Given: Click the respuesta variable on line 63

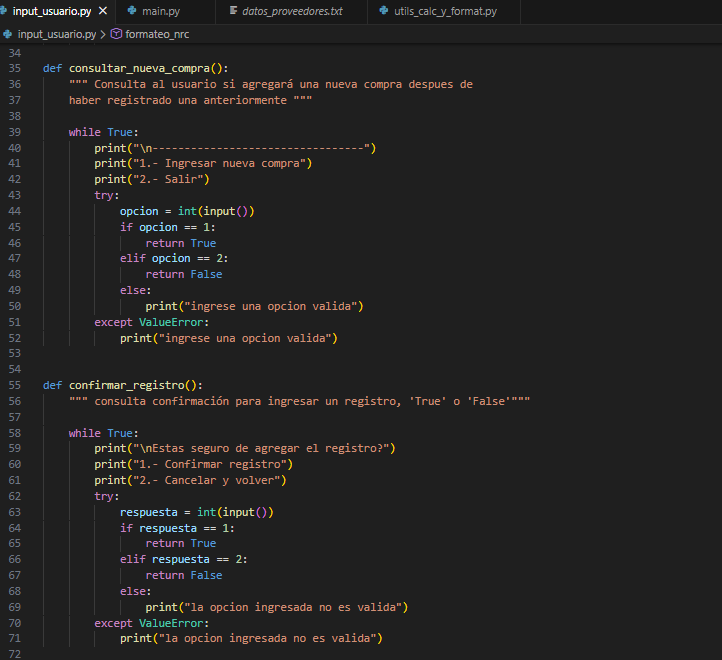Looking at the screenshot, I should (150, 512).
